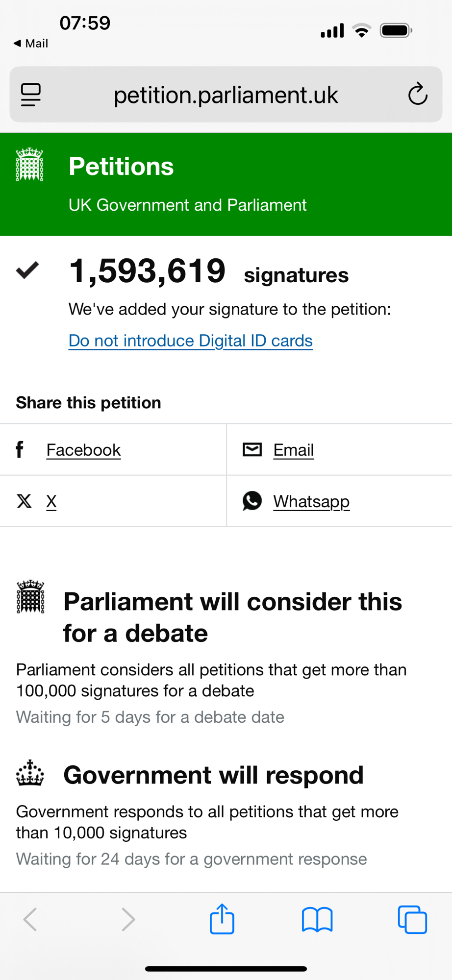Share petition via the Whatsapp link
This screenshot has width=452, height=980.
coord(311,501)
